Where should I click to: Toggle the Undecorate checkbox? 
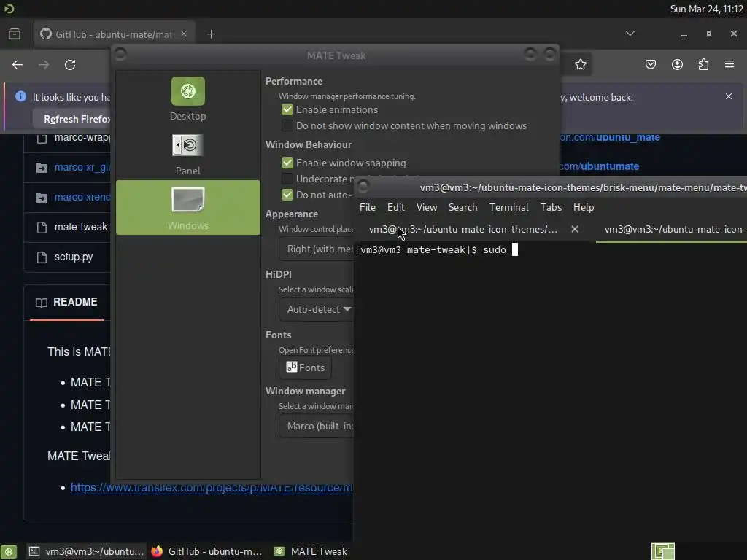[x=287, y=179]
